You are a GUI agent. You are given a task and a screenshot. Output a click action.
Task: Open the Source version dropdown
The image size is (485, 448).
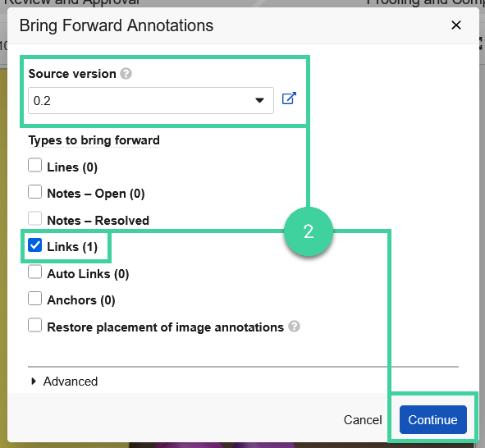[x=151, y=100]
